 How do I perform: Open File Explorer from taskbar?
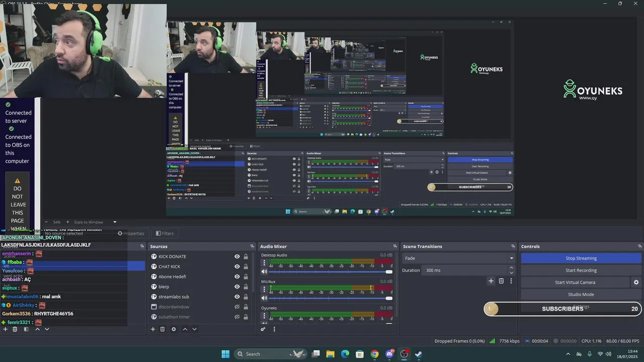(x=331, y=354)
